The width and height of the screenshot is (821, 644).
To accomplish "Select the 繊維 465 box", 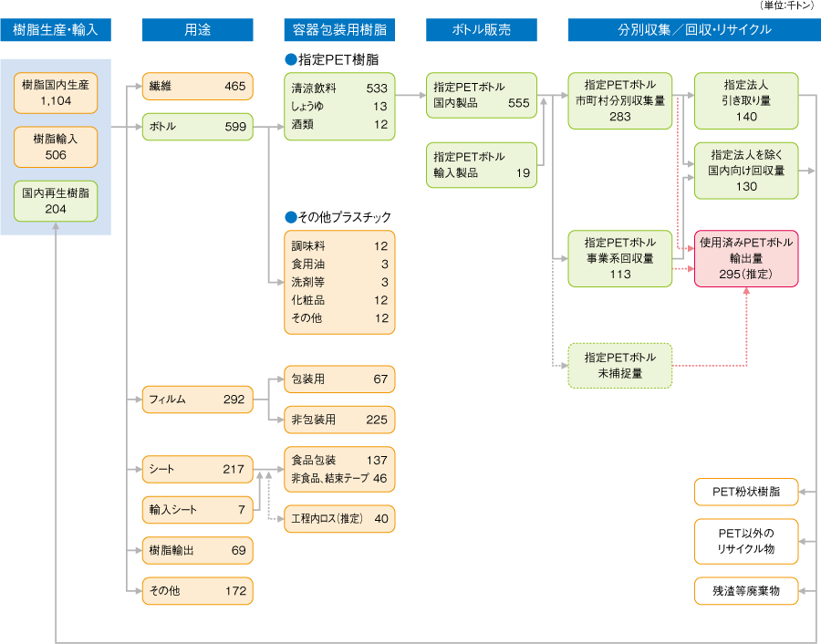I will 197,87.
